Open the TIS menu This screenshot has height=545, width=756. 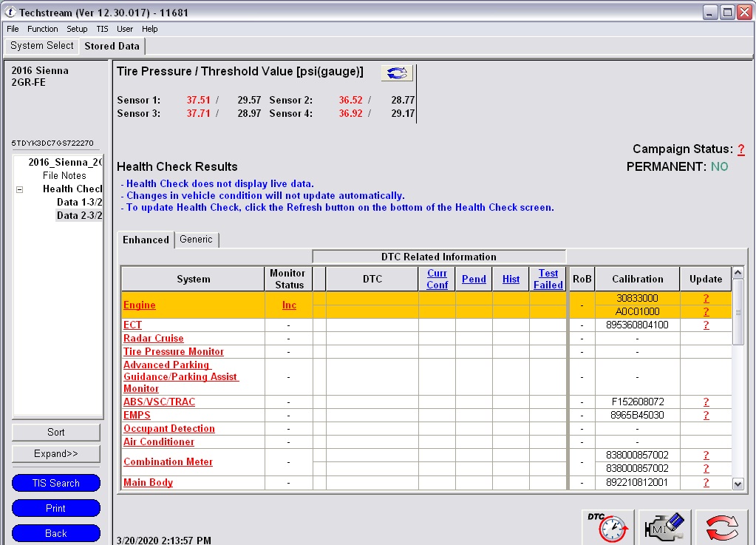point(102,29)
